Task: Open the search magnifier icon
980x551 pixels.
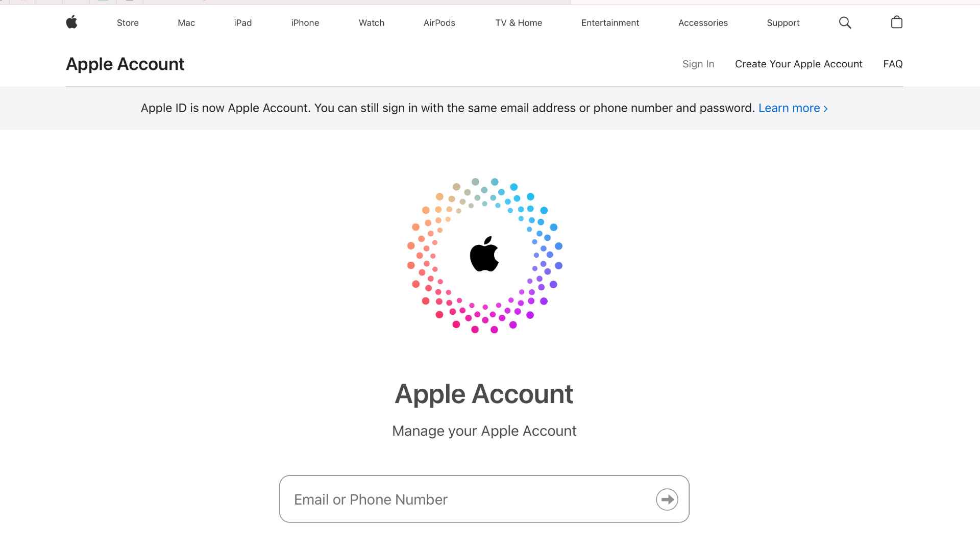Action: click(x=845, y=22)
